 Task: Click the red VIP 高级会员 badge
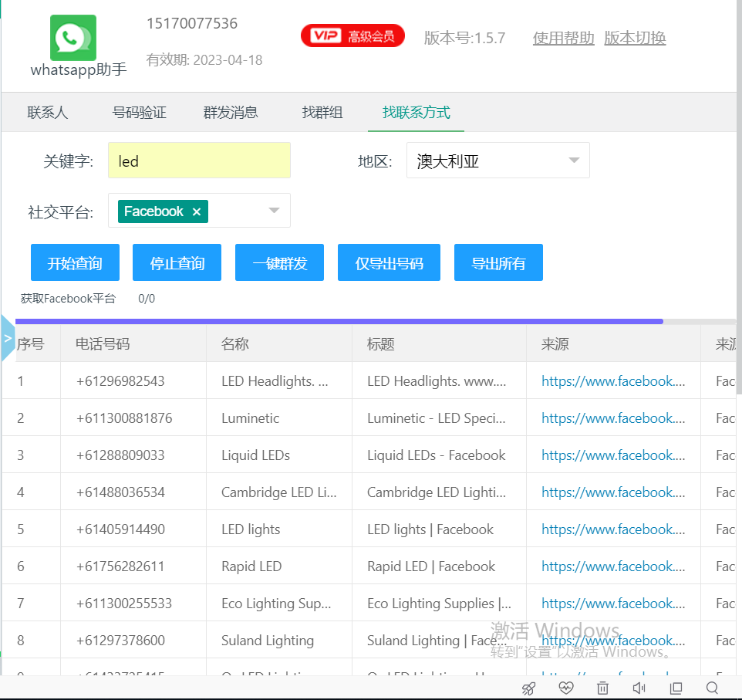coord(352,36)
